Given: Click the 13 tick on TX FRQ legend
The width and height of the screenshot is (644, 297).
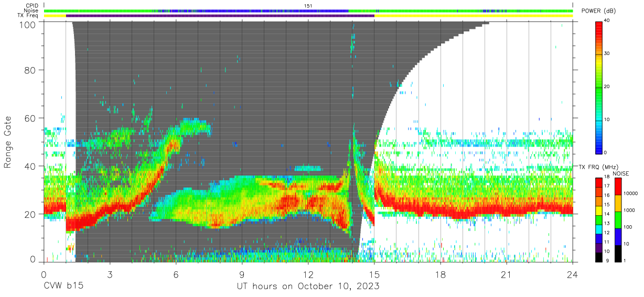Looking at the screenshot, I should [x=607, y=223].
